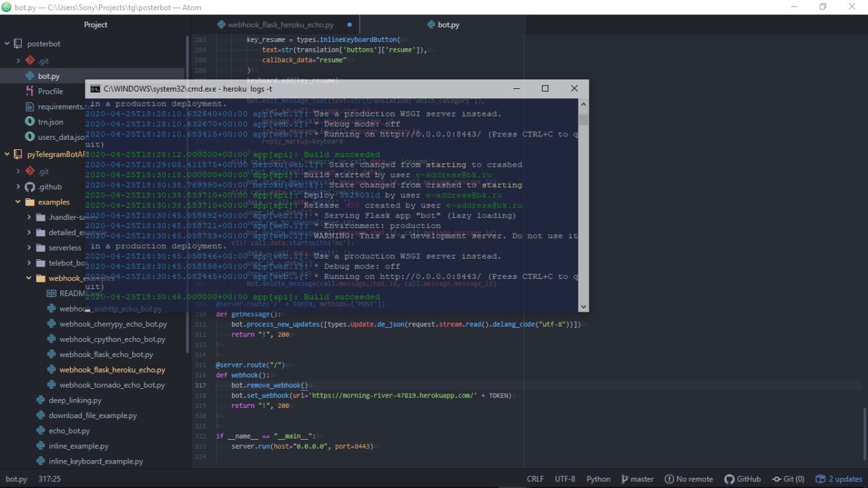The width and height of the screenshot is (868, 488).
Task: Select webhook_flask_heroku_echo.py in tree
Action: pos(112,370)
